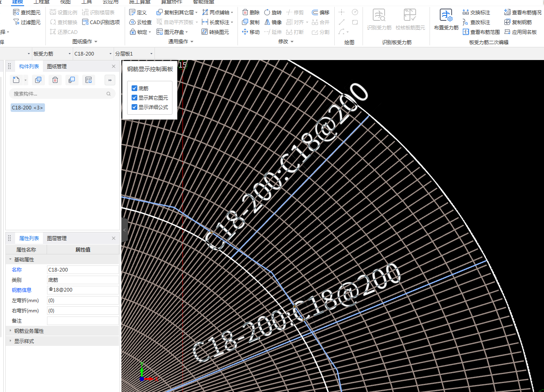This screenshot has width=544, height=392.
Task: Uncheck the 显示其它图元 checkbox
Action: (x=134, y=98)
